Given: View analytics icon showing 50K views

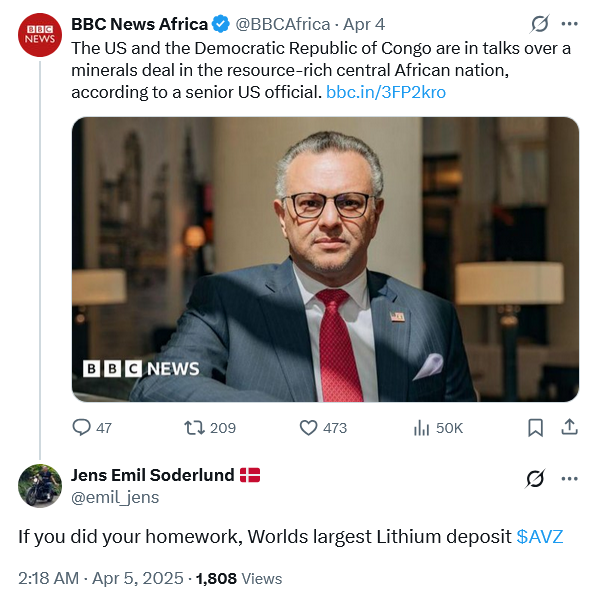Looking at the screenshot, I should point(421,428).
